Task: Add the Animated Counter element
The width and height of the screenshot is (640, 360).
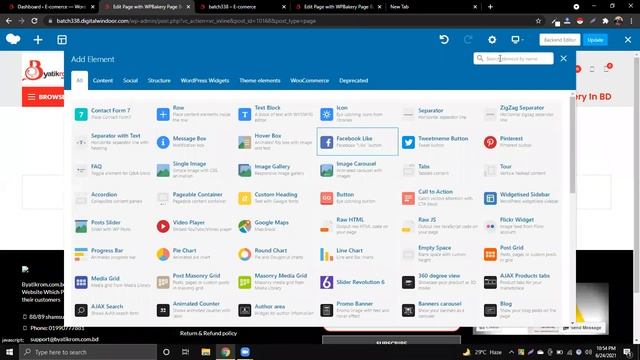Action: pyautogui.click(x=194, y=310)
